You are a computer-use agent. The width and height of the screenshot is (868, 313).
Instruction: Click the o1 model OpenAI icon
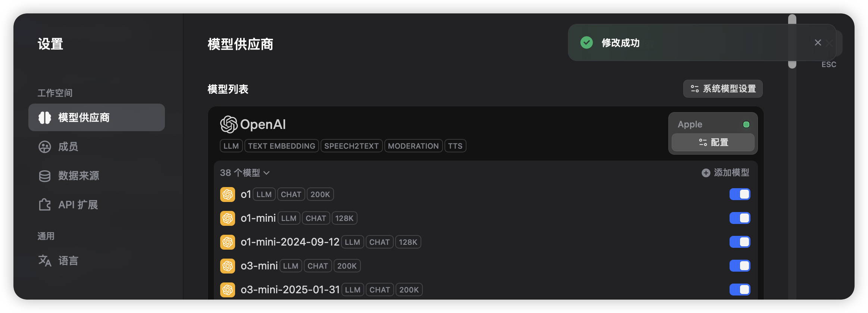tap(228, 195)
